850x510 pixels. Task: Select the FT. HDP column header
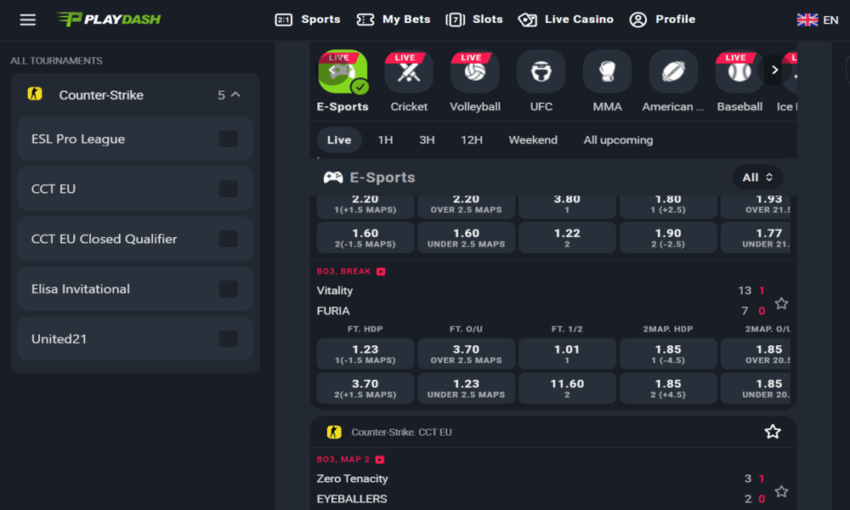coord(365,329)
